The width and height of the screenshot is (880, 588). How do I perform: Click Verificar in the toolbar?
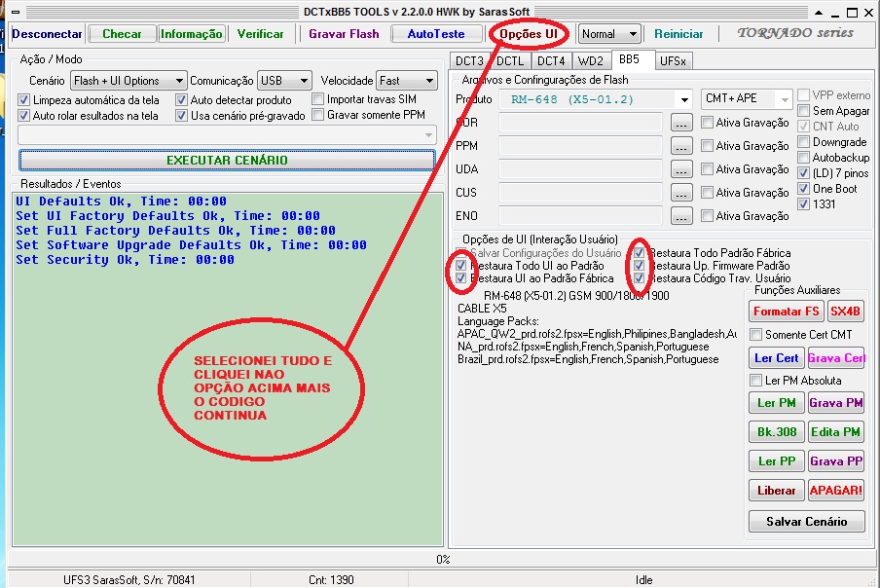click(261, 34)
